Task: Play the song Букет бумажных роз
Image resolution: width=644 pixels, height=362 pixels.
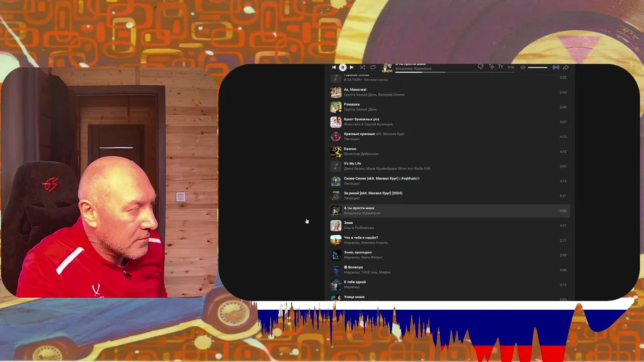Action: pos(361,119)
